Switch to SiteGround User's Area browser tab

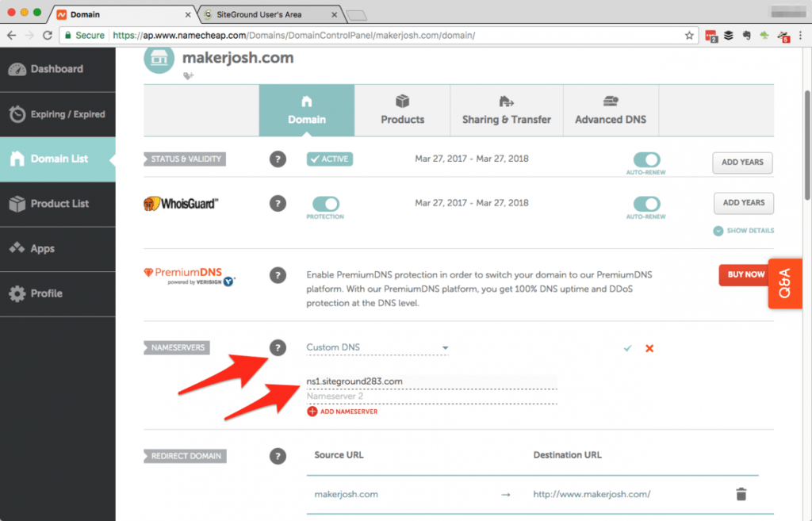pyautogui.click(x=270, y=14)
